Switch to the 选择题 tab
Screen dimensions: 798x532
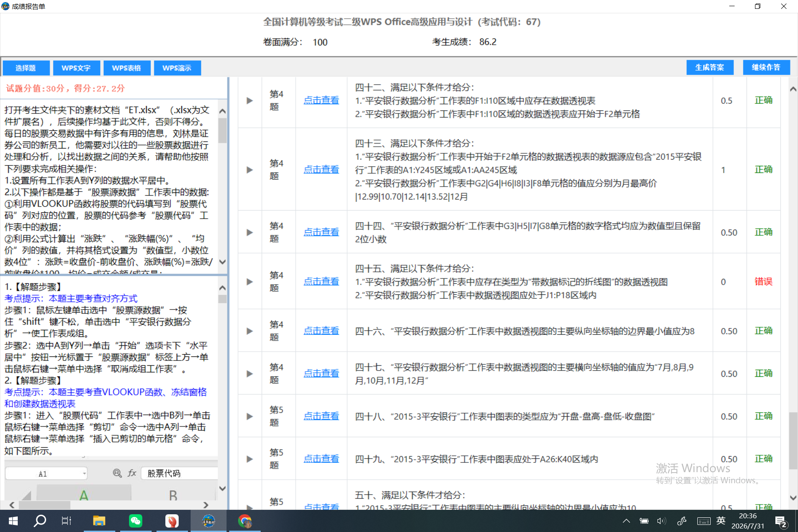tap(26, 68)
